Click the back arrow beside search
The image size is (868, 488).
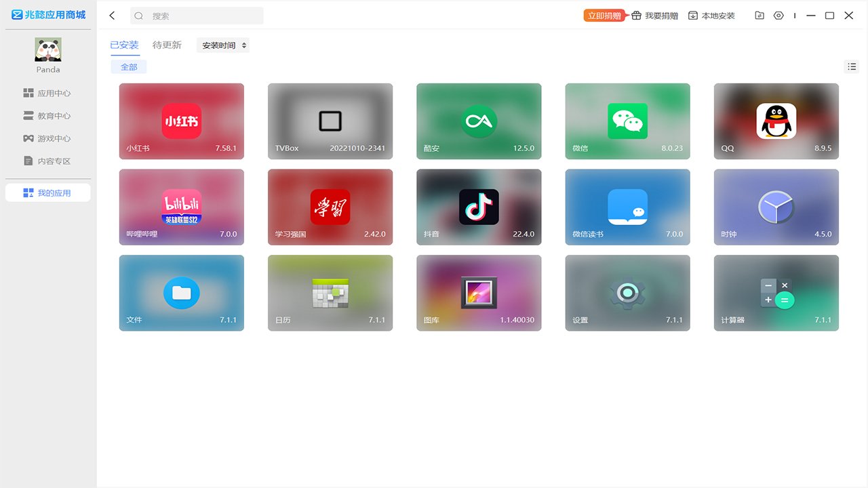click(113, 16)
